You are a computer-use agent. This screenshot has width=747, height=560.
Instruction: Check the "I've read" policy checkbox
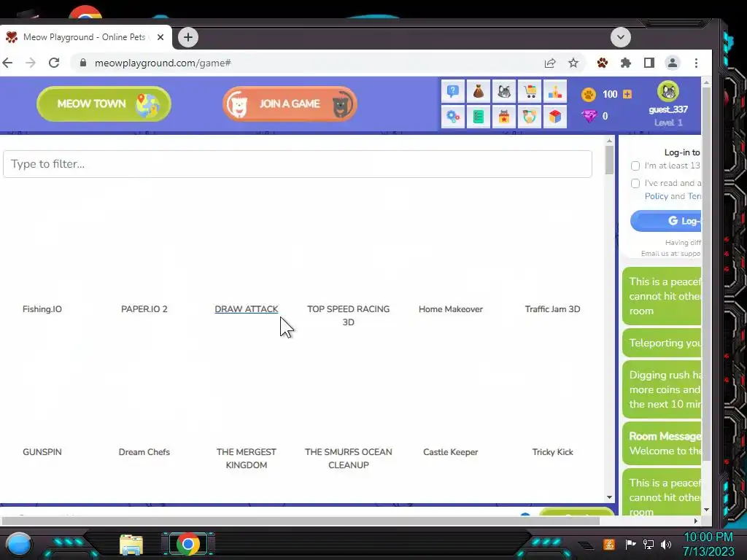click(x=635, y=183)
